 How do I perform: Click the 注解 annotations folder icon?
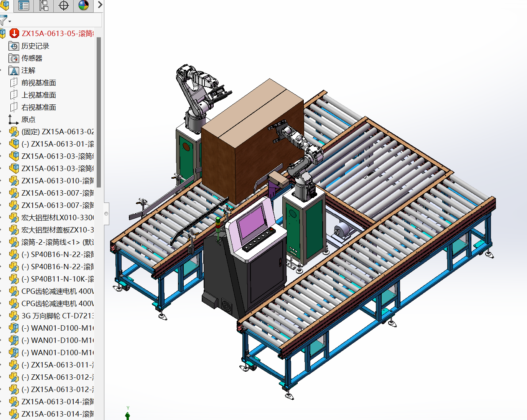pos(14,71)
